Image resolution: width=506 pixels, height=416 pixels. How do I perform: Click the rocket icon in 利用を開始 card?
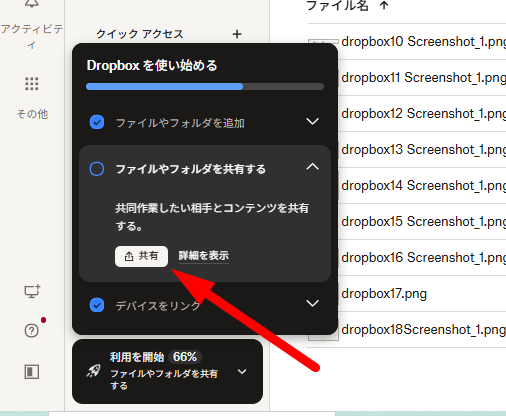click(93, 371)
